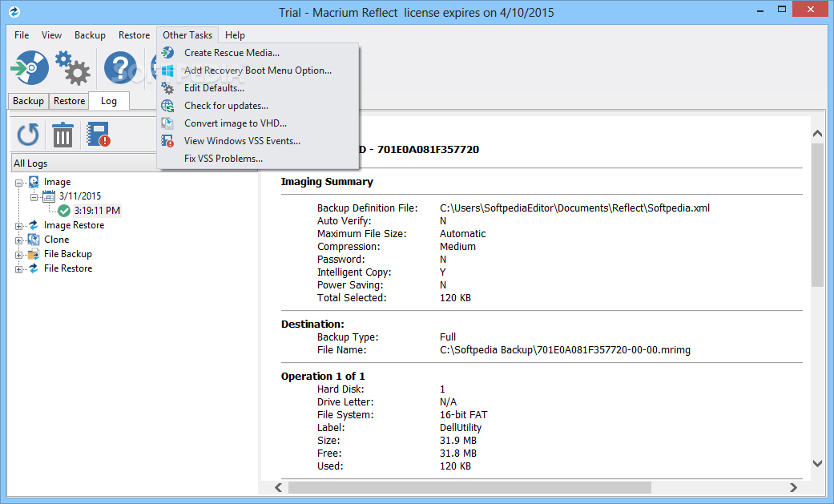Click the calendar icon beside 3/11/2015
This screenshot has height=504, width=834.
point(49,196)
